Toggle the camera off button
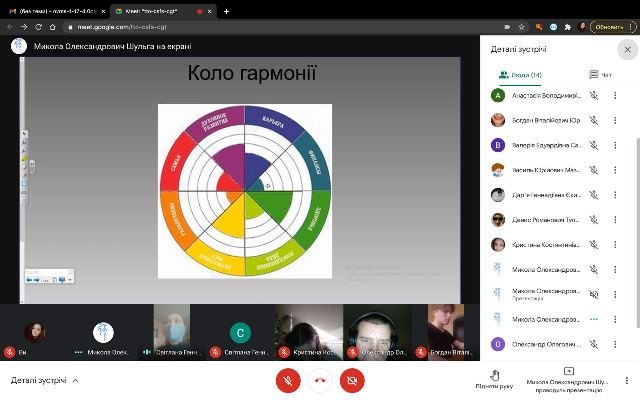This screenshot has height=400, width=640. click(352, 380)
